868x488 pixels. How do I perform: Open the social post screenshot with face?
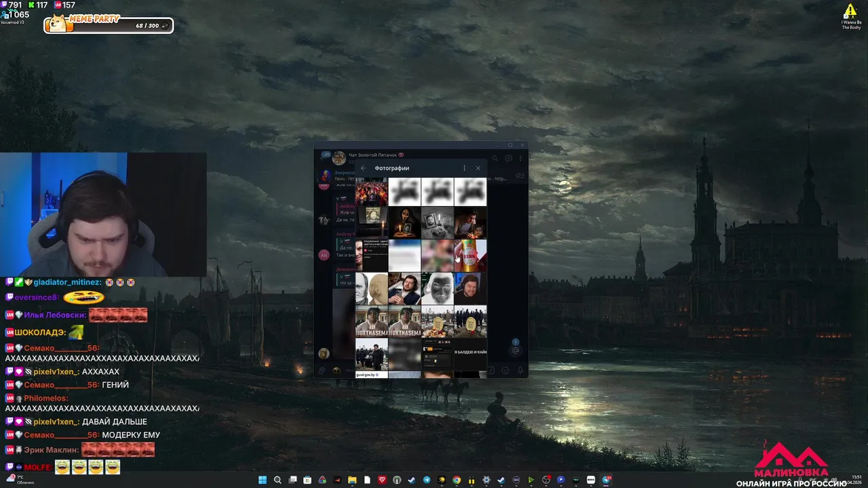pyautogui.click(x=372, y=256)
